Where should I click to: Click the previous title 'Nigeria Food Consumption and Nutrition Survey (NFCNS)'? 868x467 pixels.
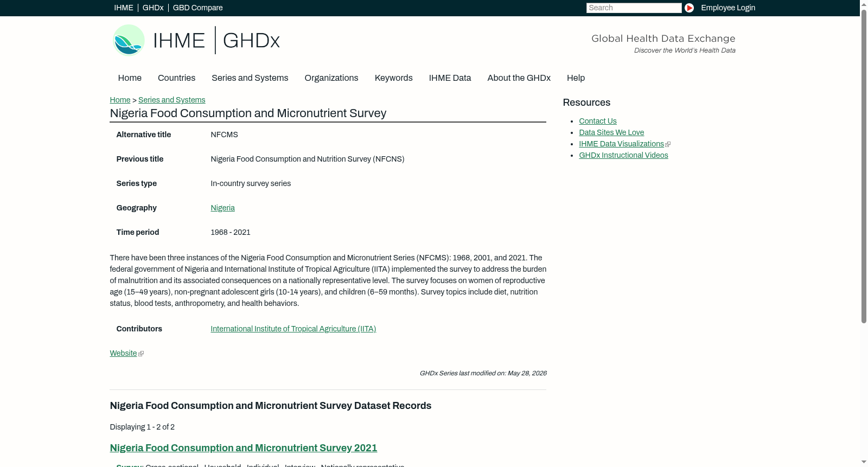(x=308, y=159)
